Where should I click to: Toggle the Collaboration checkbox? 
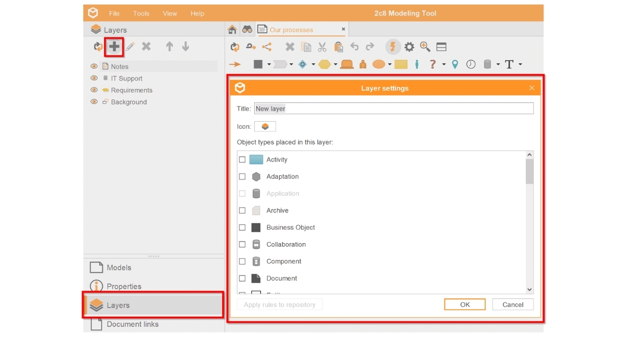point(242,244)
